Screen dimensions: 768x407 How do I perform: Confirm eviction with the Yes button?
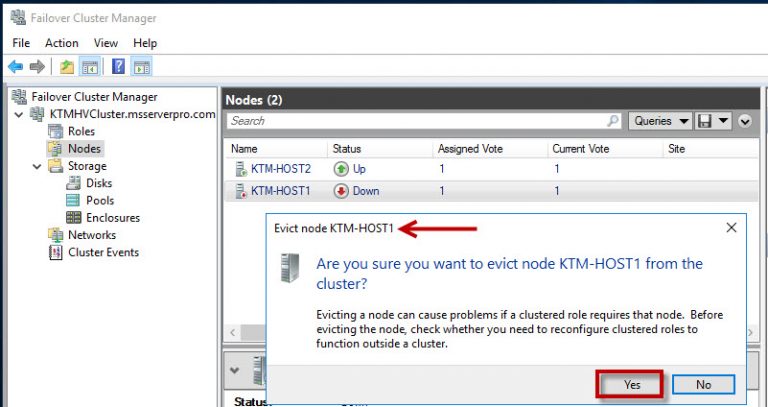click(x=631, y=384)
